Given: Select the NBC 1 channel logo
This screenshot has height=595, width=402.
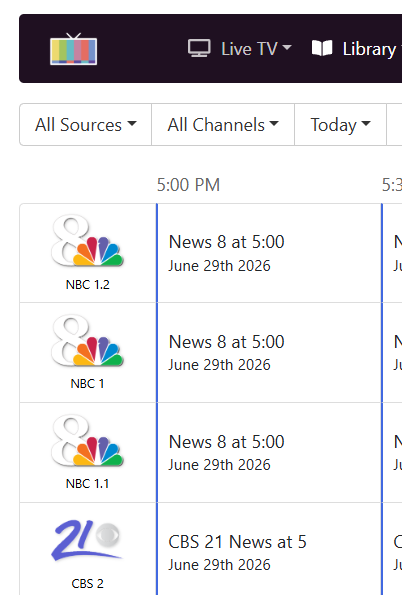Looking at the screenshot, I should [87, 340].
